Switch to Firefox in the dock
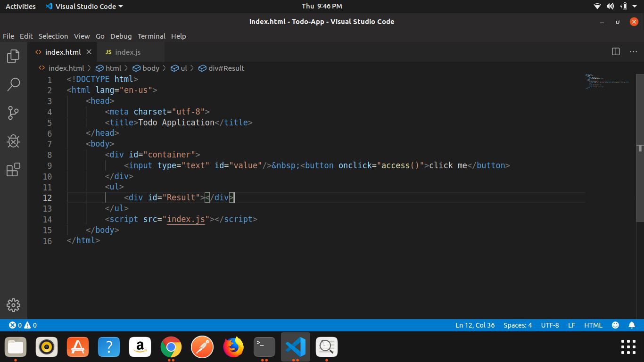The width and height of the screenshot is (644, 362). (233, 347)
